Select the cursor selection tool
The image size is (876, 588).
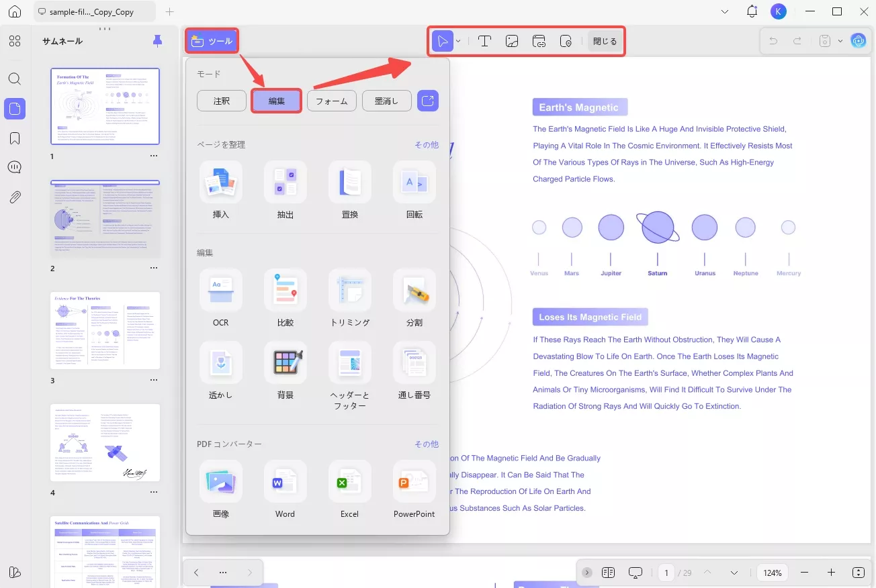(x=443, y=41)
